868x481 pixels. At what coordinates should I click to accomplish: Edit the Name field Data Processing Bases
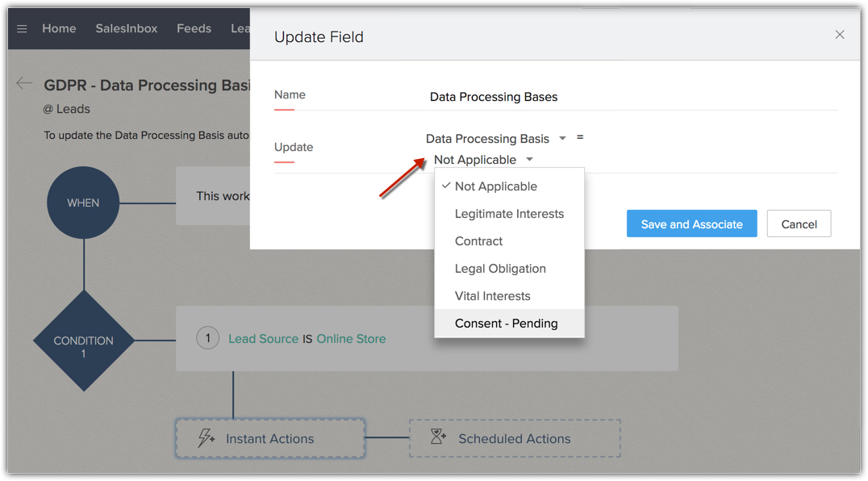tap(493, 97)
